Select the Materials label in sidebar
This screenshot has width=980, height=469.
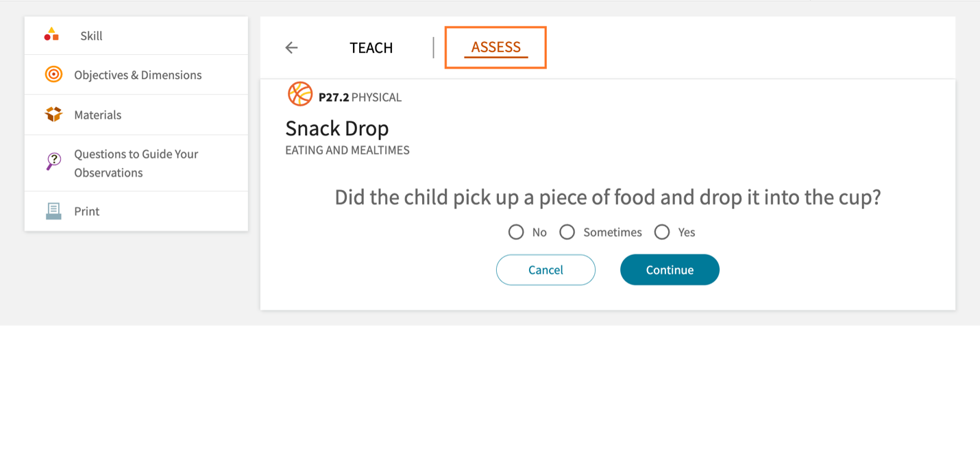pos(98,115)
